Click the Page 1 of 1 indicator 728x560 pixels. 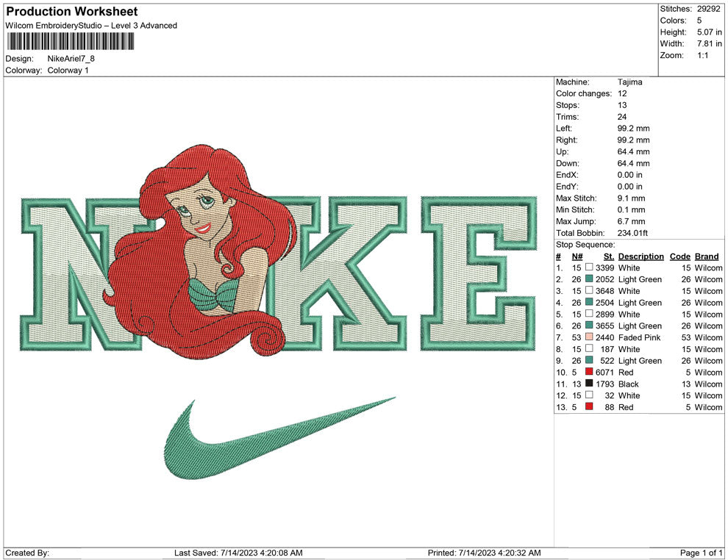coord(701,553)
